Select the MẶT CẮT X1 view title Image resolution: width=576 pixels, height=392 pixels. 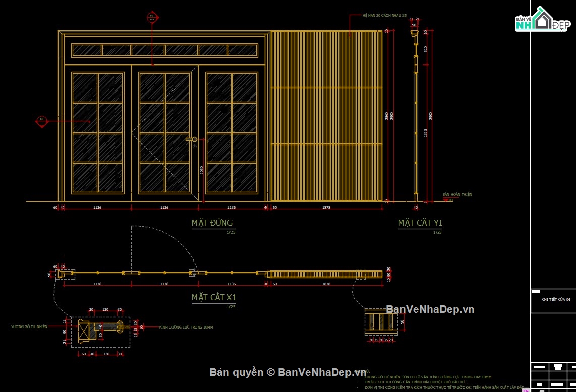pyautogui.click(x=214, y=297)
